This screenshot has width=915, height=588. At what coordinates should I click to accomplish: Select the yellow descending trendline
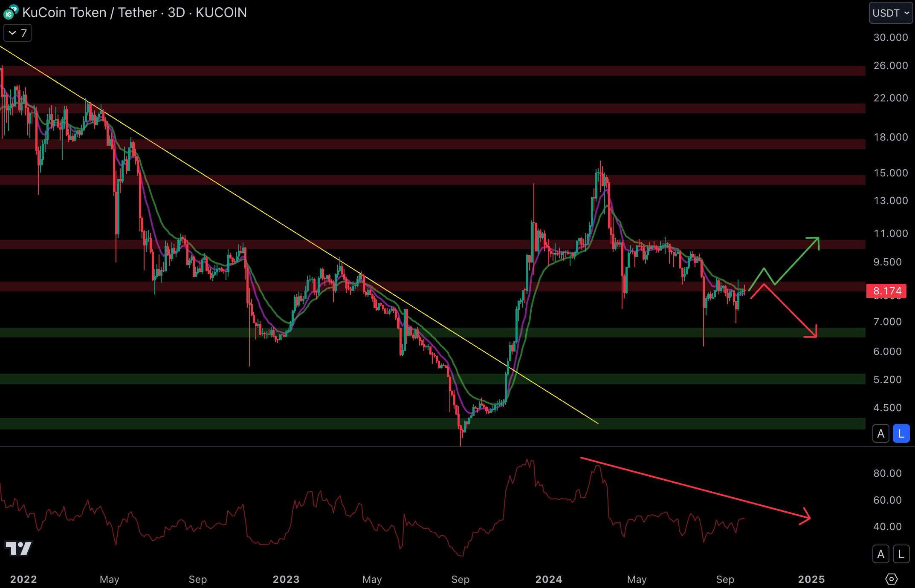(x=256, y=208)
